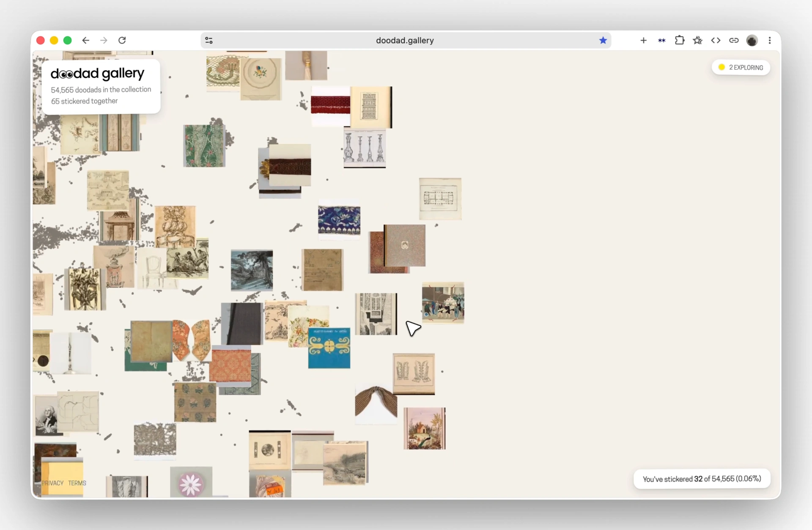Click the favorites star toolbar icon
The width and height of the screenshot is (812, 530).
[698, 40]
